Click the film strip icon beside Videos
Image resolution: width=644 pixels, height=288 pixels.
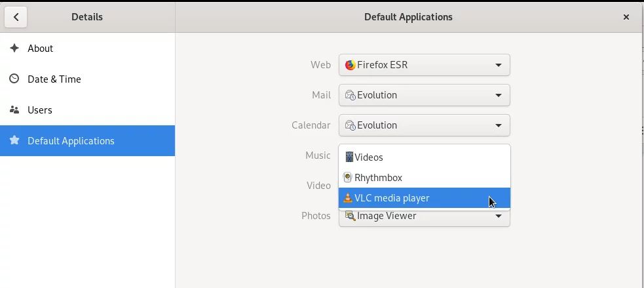349,157
